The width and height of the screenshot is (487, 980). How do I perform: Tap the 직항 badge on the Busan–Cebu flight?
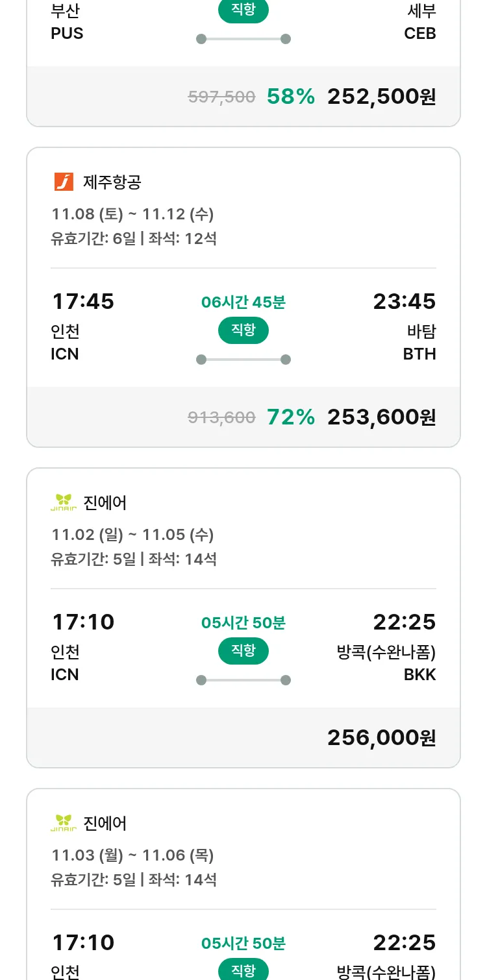pyautogui.click(x=243, y=10)
